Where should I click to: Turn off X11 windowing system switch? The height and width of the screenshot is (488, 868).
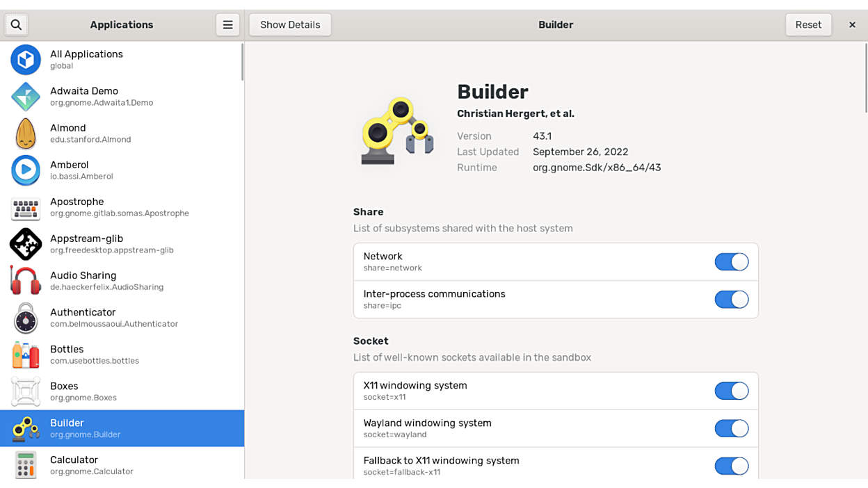[x=731, y=391]
